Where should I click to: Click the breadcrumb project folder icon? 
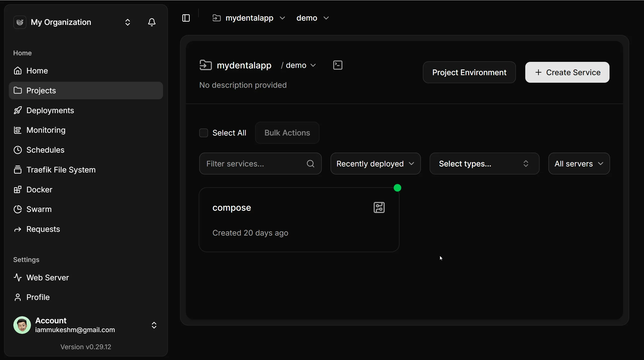(217, 18)
